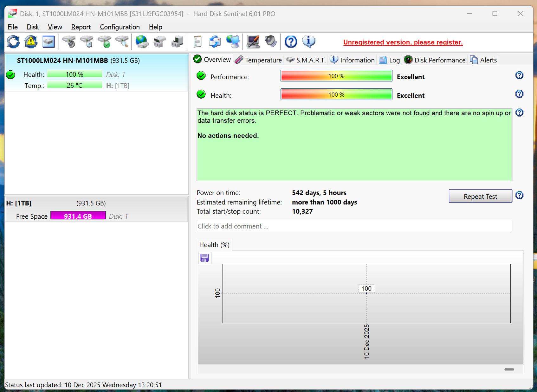The height and width of the screenshot is (392, 537).
Task: Click the Click to add comment field
Action: pos(354,226)
